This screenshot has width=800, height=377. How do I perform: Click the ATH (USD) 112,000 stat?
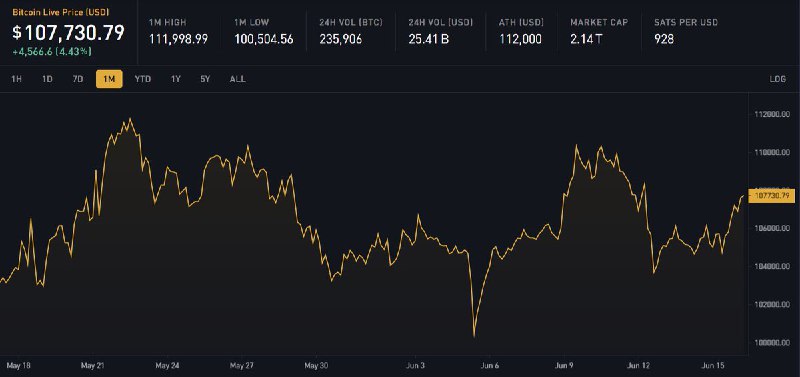coord(521,32)
